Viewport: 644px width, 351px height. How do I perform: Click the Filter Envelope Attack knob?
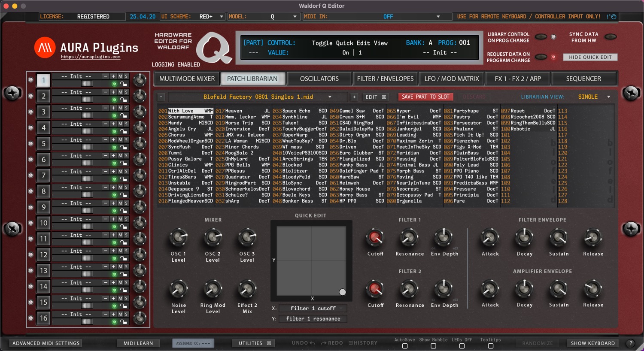[490, 237]
